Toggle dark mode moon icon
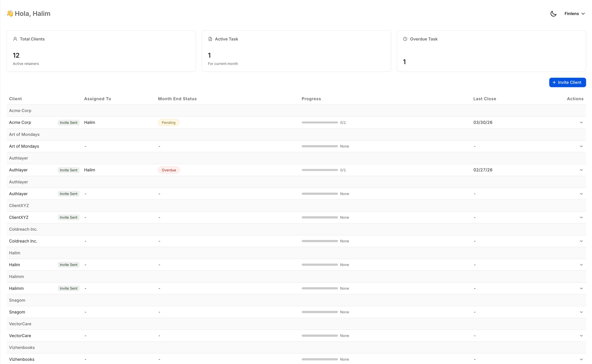 pyautogui.click(x=553, y=14)
